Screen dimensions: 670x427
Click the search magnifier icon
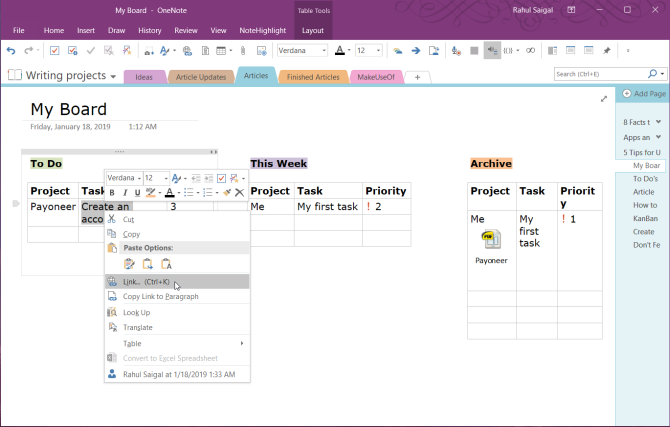652,74
